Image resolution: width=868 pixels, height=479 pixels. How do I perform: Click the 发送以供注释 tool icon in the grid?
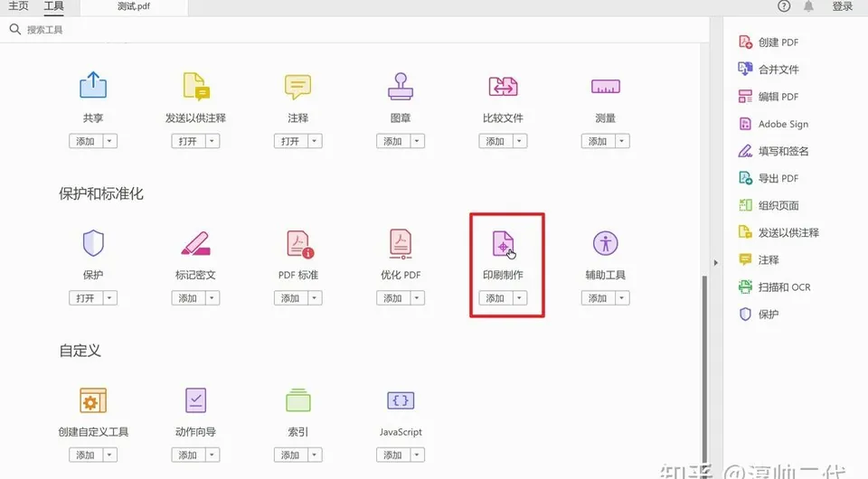tap(196, 86)
